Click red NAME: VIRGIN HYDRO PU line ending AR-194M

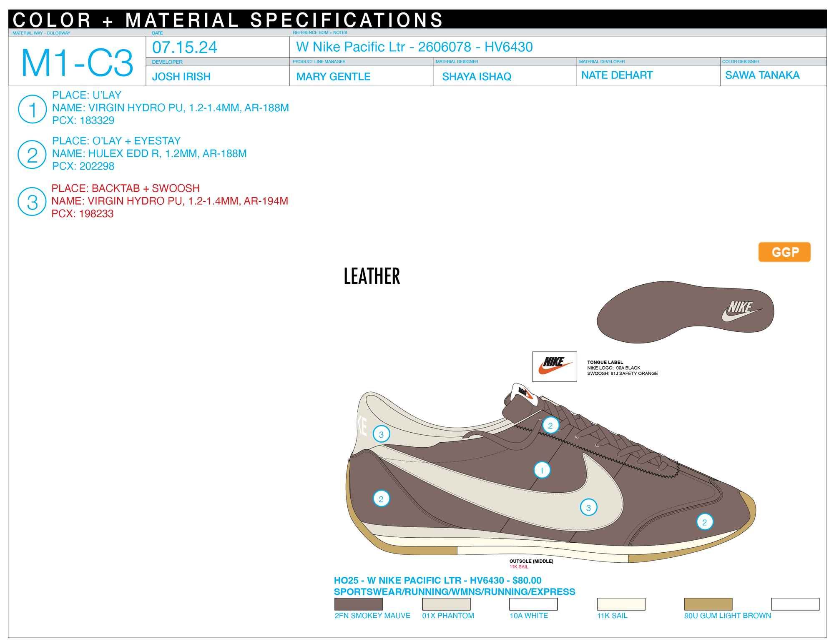pos(170,201)
